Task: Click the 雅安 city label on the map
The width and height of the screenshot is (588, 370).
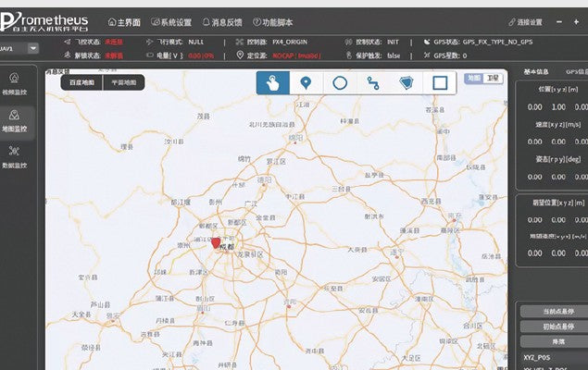Action: point(113,316)
